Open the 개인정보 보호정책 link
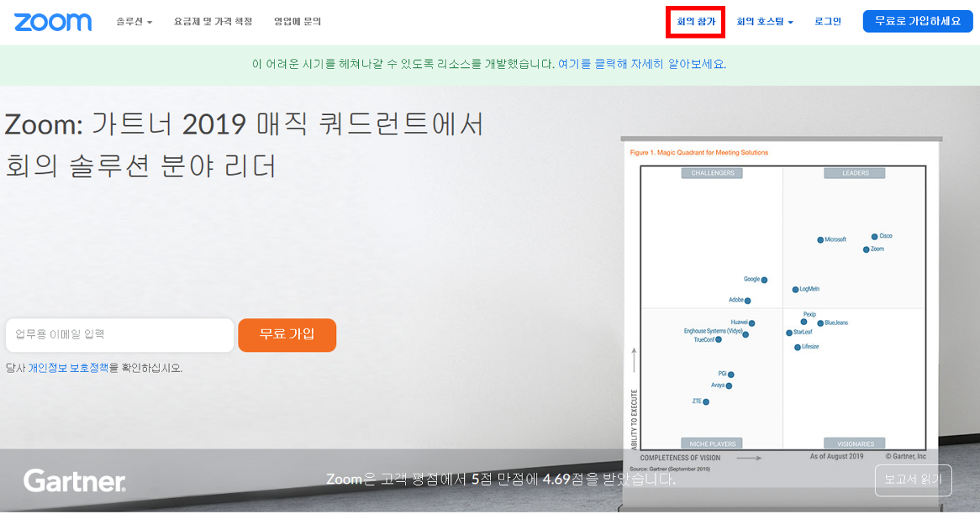 pos(68,368)
